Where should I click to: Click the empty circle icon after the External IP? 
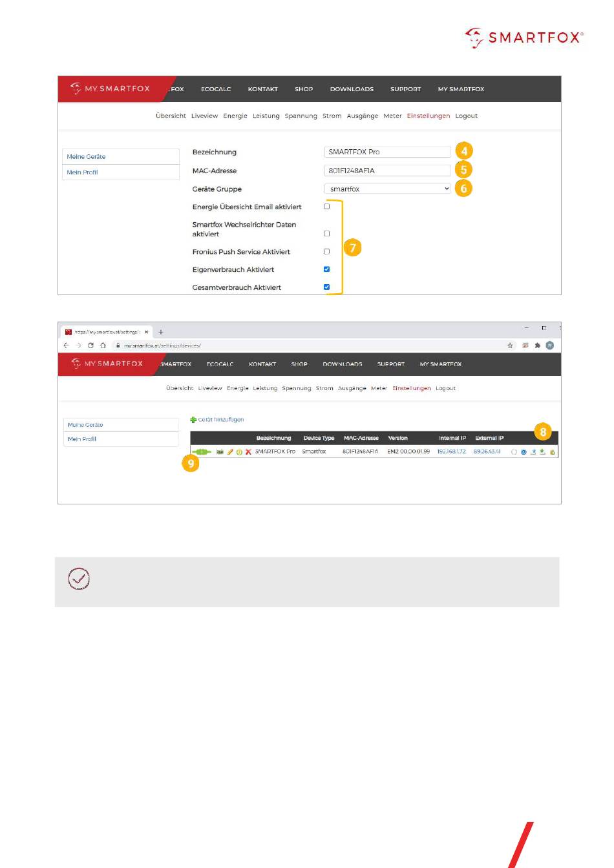514,452
